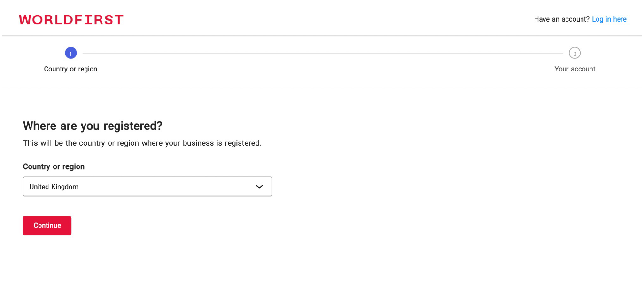
Task: Click the WorldFirst logo
Action: pos(71,20)
